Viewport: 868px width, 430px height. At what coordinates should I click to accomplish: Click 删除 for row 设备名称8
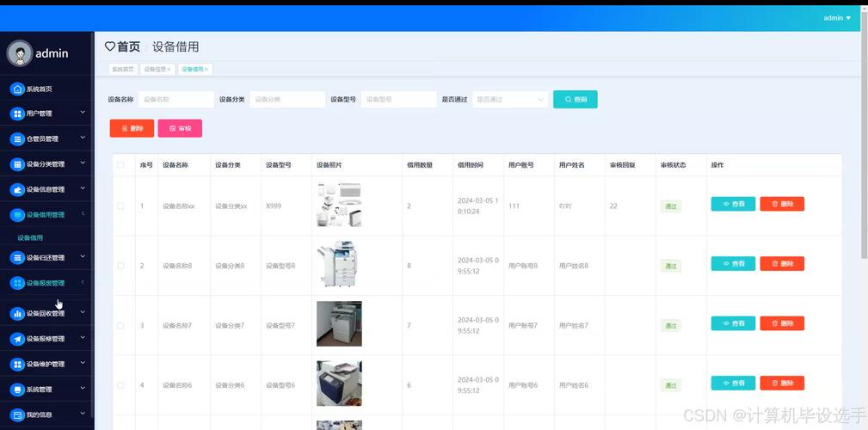pyautogui.click(x=782, y=263)
